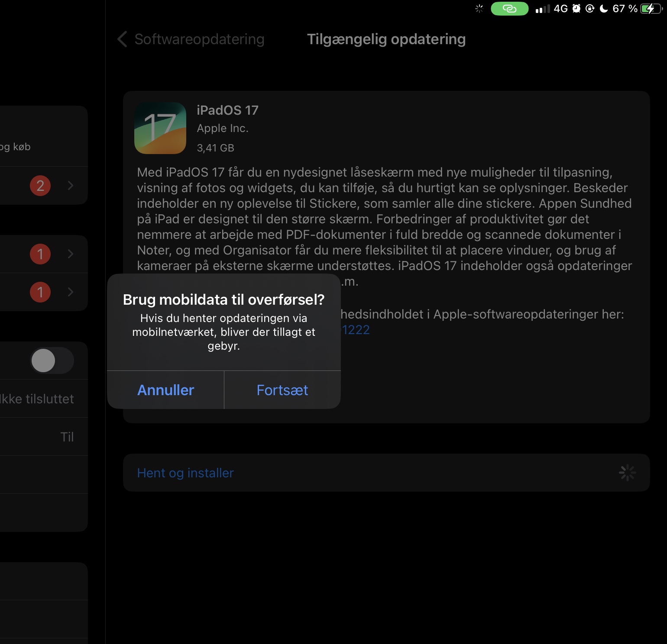
Task: Open the Ikke tilsluttet sidebar item
Action: coord(43,399)
